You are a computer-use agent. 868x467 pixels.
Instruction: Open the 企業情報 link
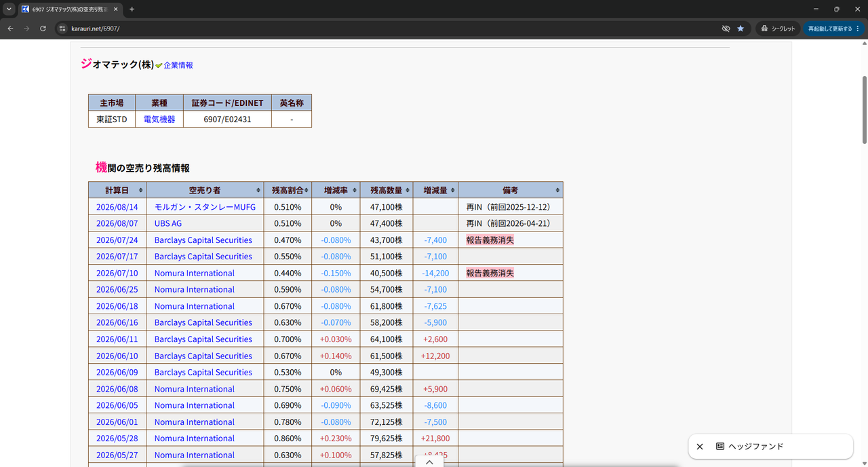click(x=178, y=65)
